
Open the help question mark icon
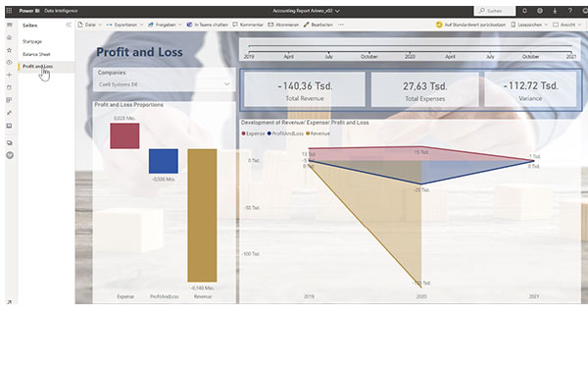pyautogui.click(x=570, y=11)
